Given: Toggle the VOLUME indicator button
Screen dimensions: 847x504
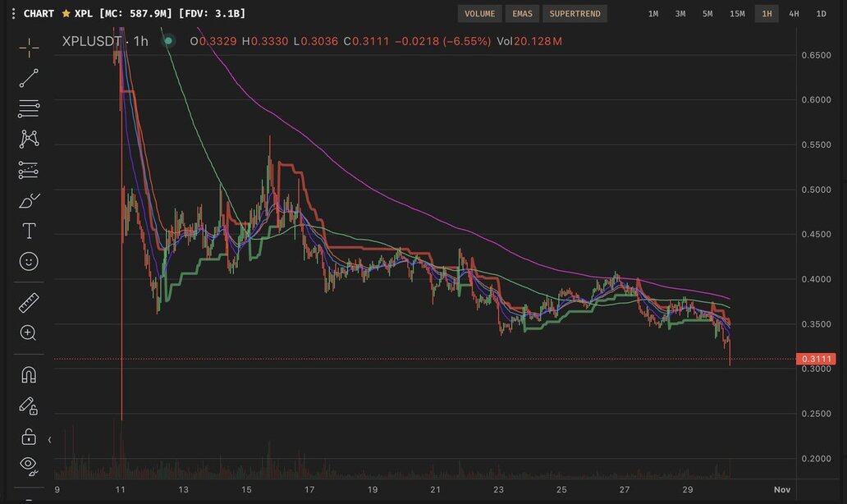Looking at the screenshot, I should pos(479,14).
